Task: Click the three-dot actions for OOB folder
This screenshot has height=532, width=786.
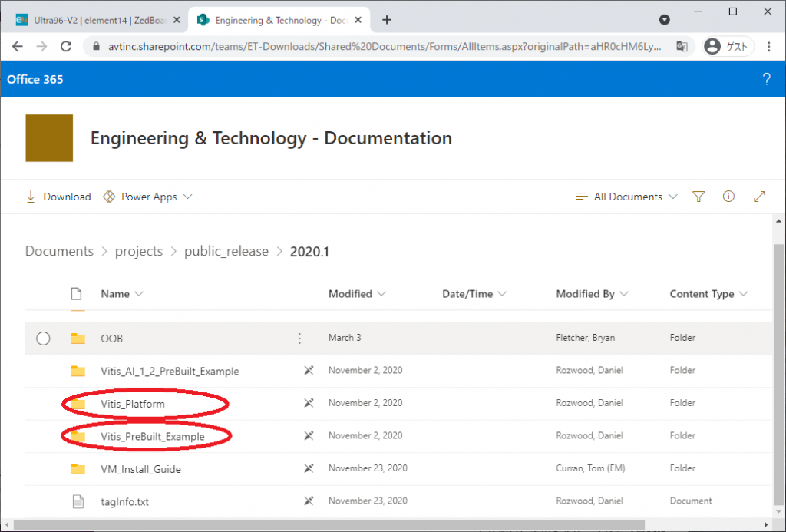Action: [x=299, y=338]
